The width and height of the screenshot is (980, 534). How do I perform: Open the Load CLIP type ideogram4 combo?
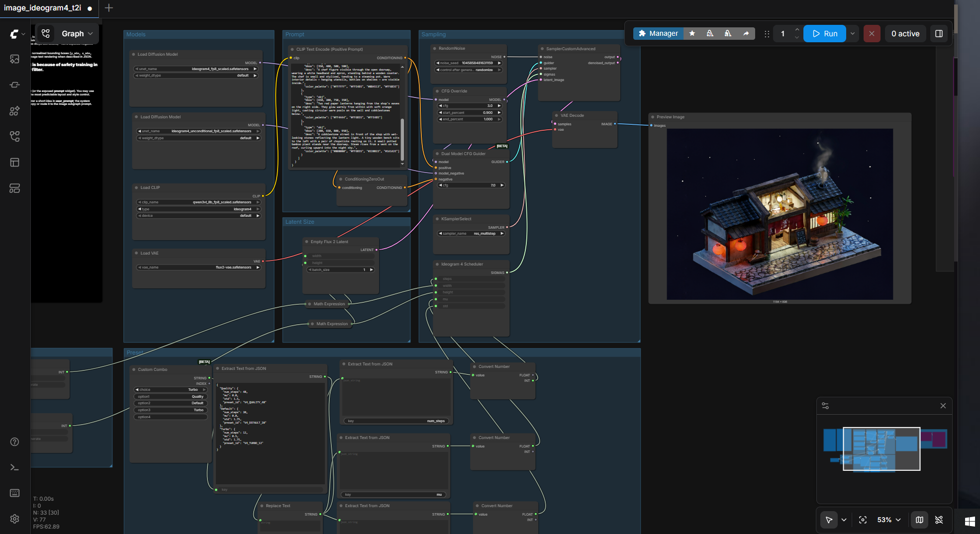[x=198, y=209]
